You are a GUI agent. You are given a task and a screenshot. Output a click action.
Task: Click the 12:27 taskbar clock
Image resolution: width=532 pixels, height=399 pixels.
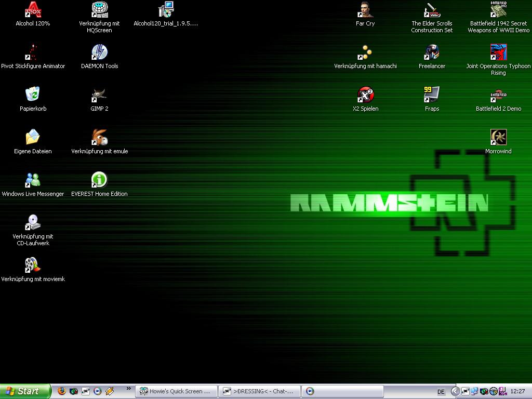[x=518, y=392]
